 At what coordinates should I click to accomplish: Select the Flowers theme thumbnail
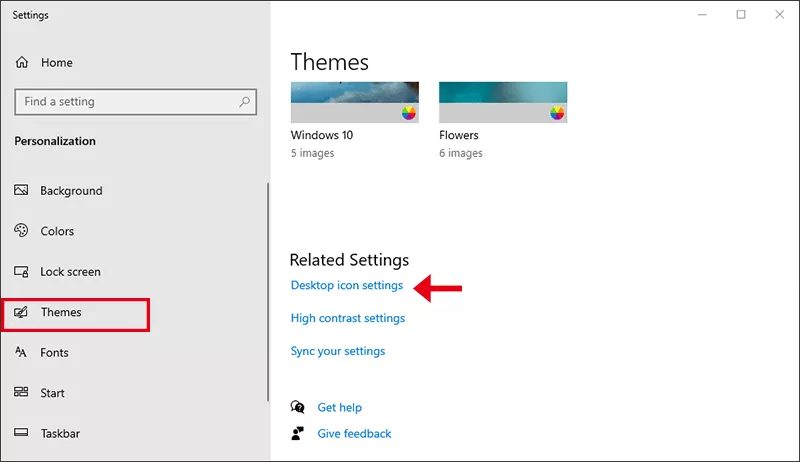(x=502, y=102)
